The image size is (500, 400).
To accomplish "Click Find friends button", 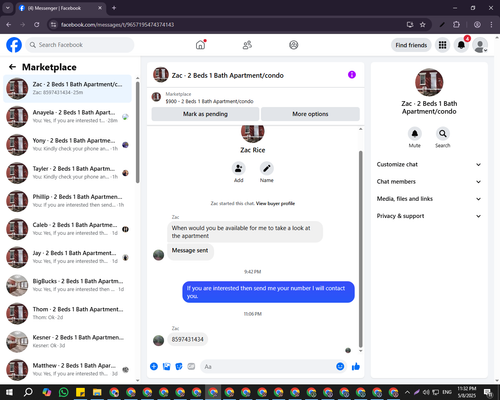I will tap(411, 45).
